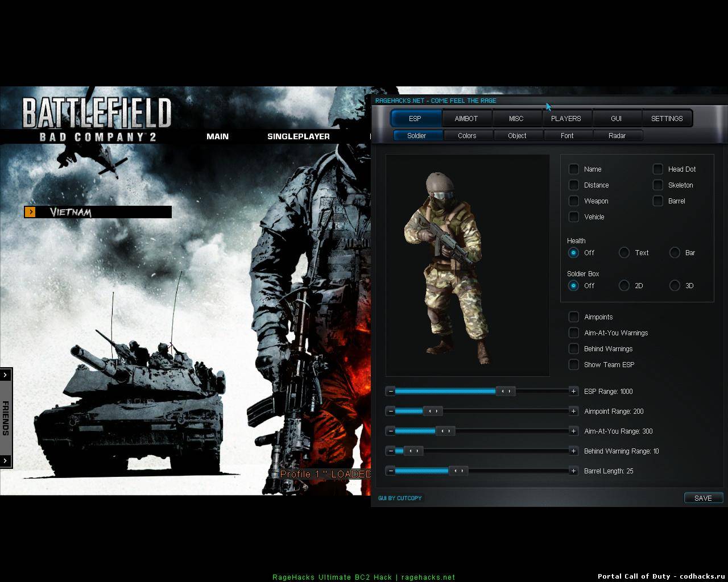This screenshot has height=582, width=728.
Task: Click minus button for Behind Warning Range
Action: click(390, 451)
